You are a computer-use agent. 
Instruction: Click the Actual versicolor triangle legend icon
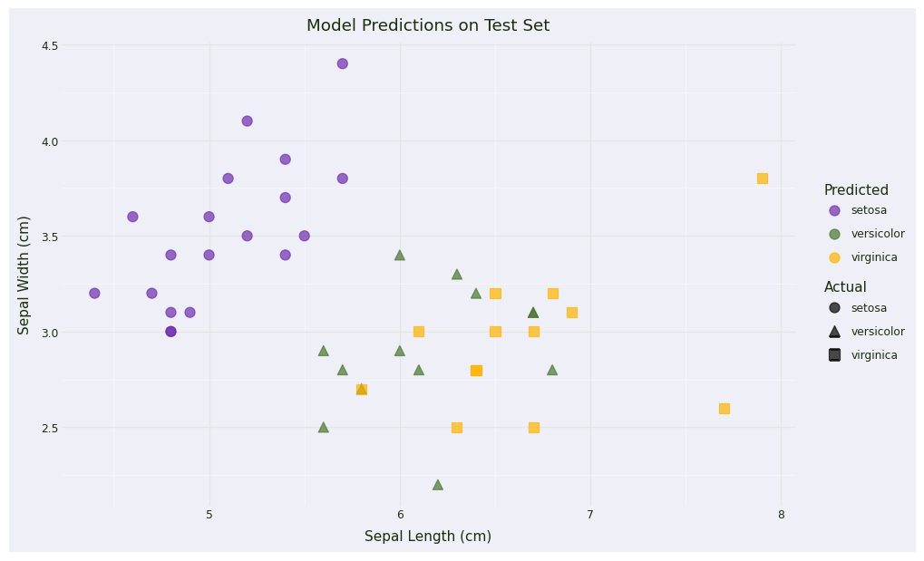(834, 332)
